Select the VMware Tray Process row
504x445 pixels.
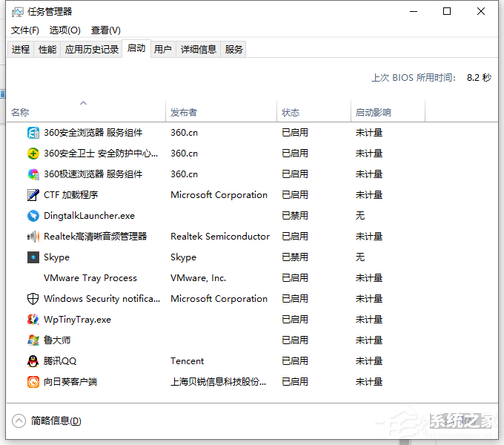(90, 278)
